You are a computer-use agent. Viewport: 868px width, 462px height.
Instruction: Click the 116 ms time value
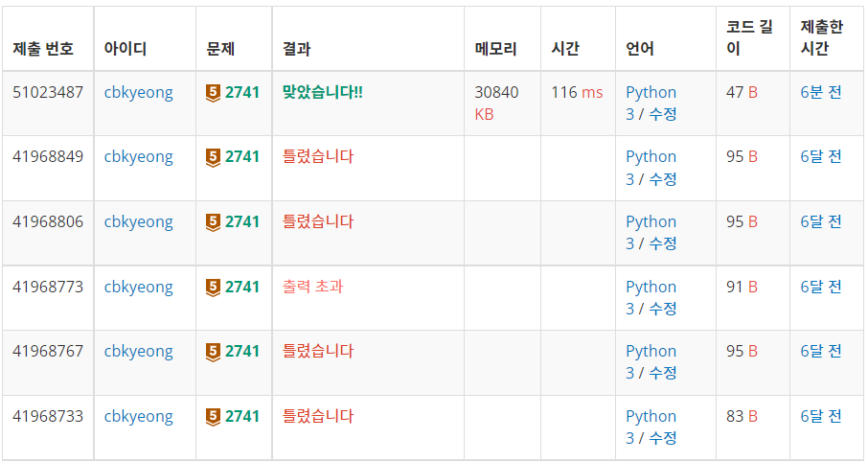[x=577, y=93]
